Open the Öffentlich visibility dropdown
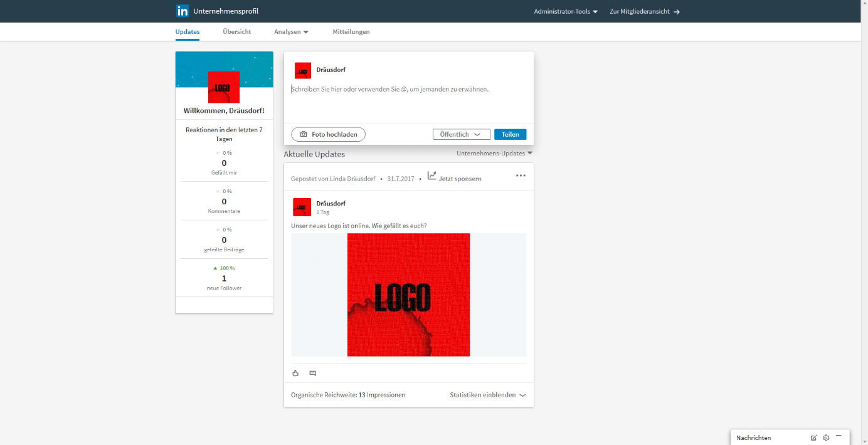 point(462,134)
